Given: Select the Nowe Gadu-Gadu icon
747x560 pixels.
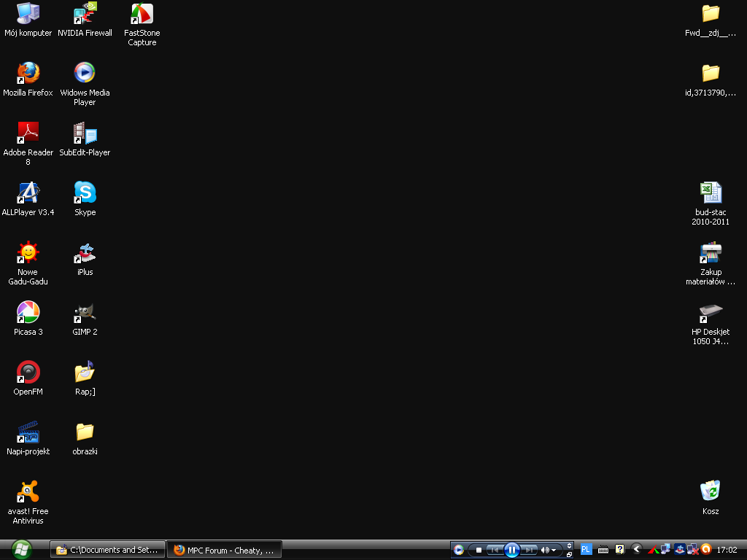Looking at the screenshot, I should point(28,263).
